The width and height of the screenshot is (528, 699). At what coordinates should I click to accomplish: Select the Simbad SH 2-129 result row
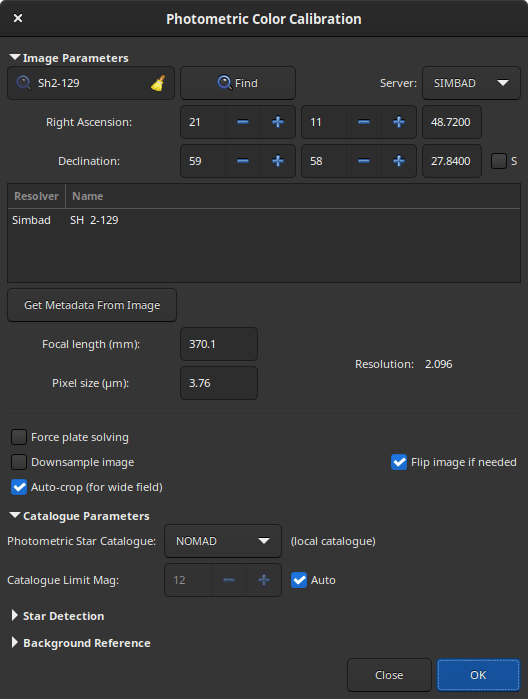tap(264, 220)
